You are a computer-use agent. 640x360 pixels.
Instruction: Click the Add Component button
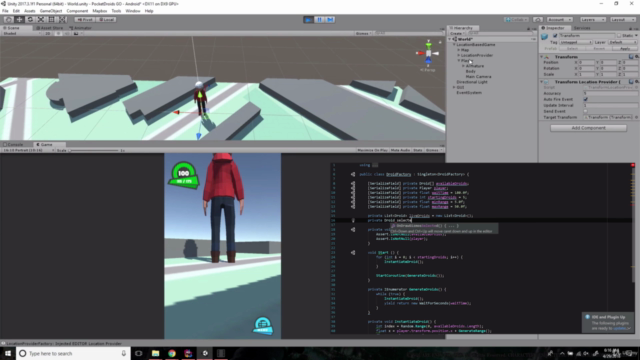pos(588,128)
